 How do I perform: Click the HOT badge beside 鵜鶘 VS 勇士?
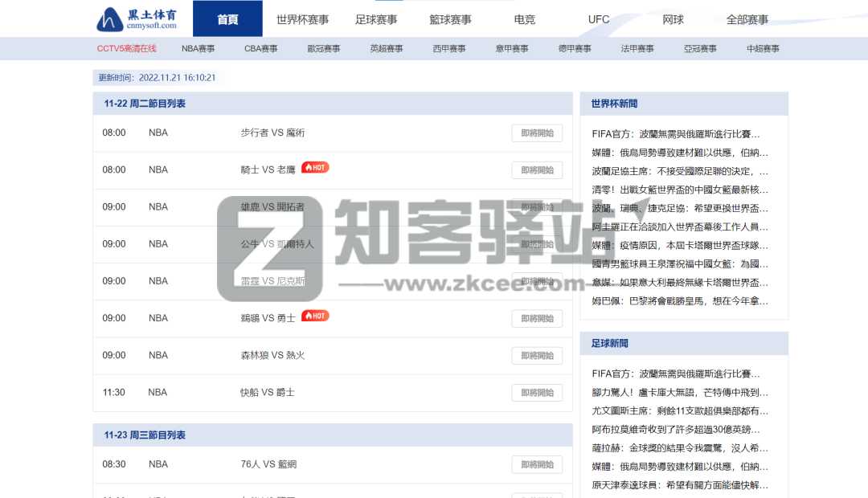pyautogui.click(x=314, y=316)
